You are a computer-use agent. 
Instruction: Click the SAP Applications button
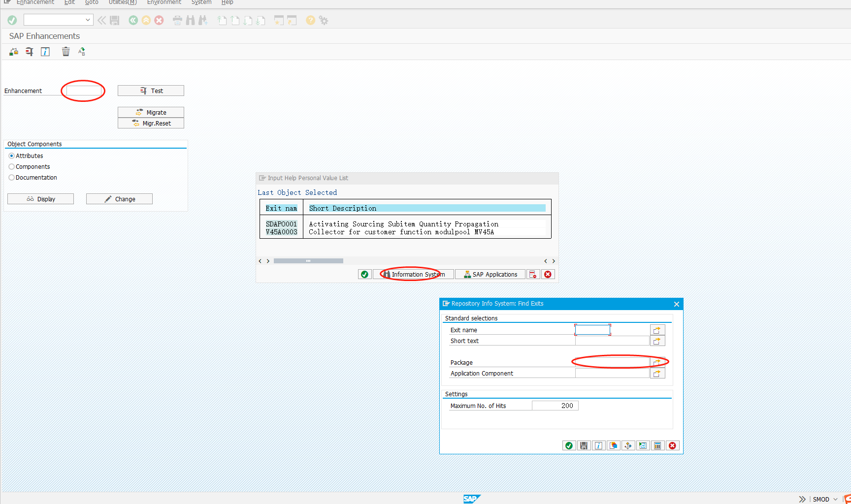490,274
